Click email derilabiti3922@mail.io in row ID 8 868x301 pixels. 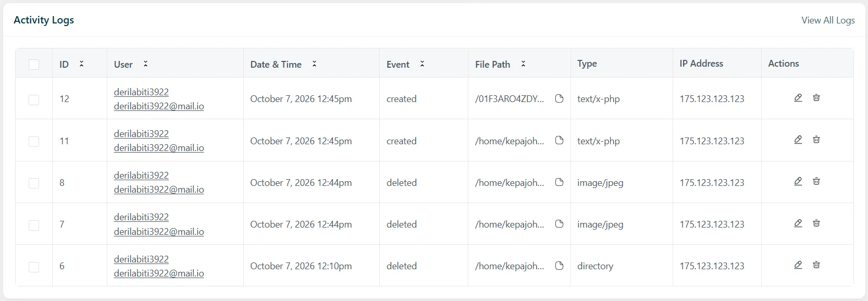159,189
